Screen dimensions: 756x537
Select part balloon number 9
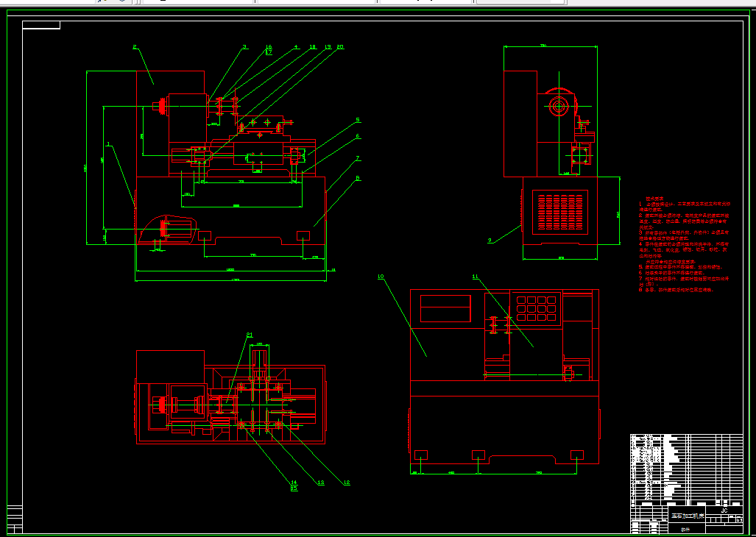pyautogui.click(x=490, y=241)
